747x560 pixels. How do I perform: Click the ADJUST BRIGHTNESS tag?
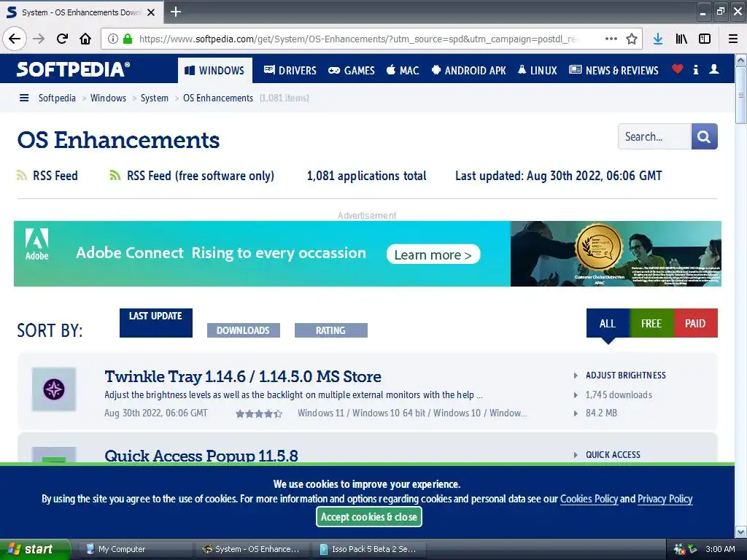point(625,376)
